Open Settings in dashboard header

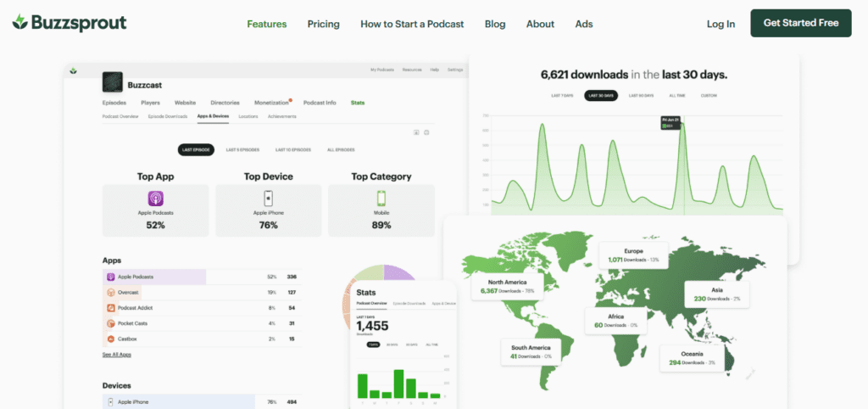[455, 70]
